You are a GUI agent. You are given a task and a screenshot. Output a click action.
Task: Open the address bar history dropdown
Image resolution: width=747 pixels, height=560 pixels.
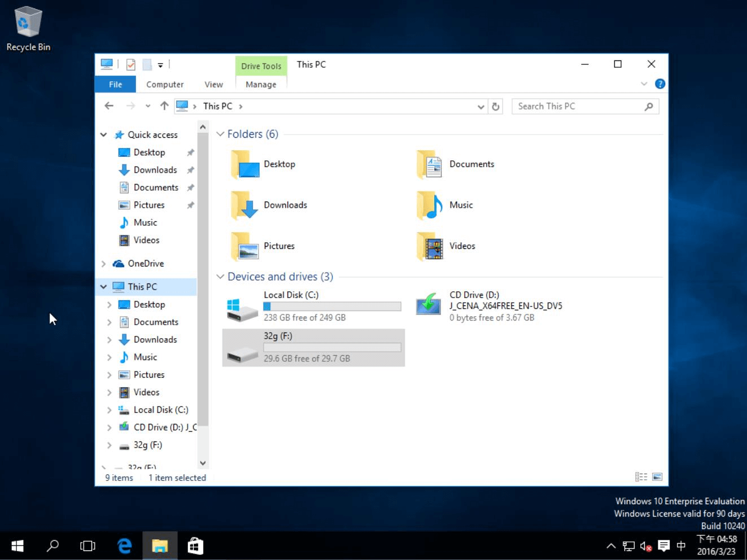click(x=480, y=107)
